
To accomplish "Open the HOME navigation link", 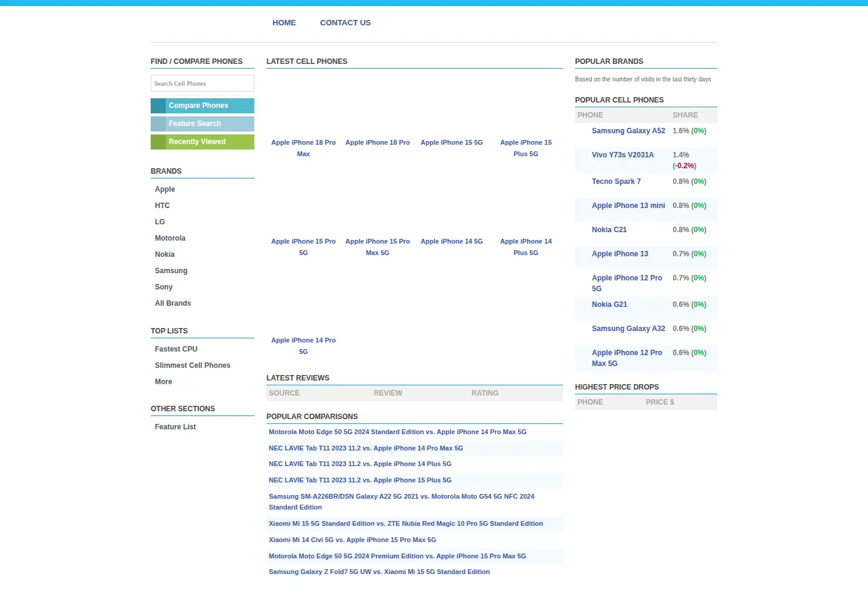I will coord(284,23).
